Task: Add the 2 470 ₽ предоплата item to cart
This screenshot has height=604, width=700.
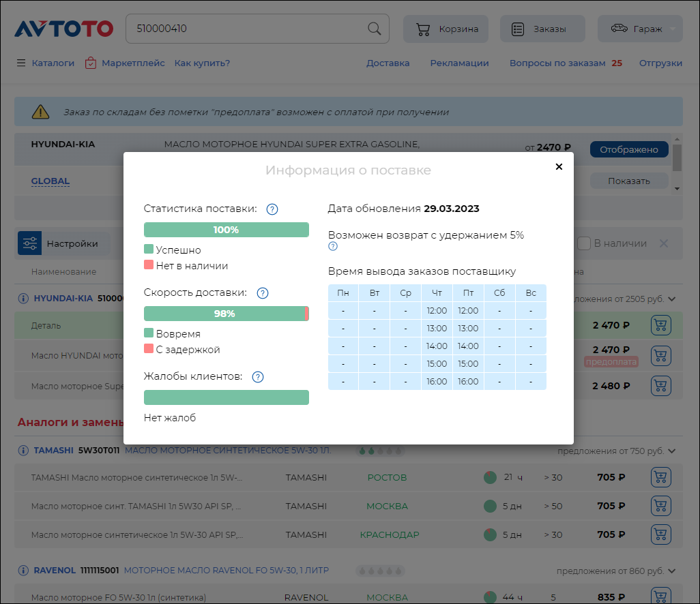Action: [660, 356]
